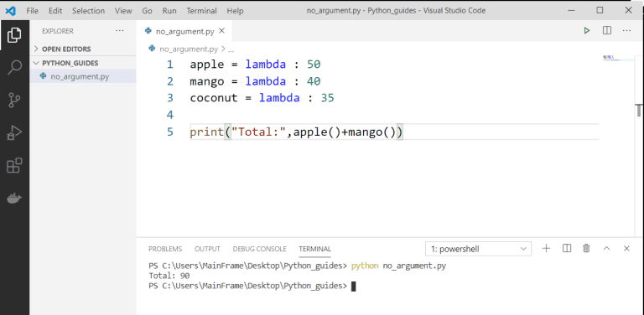
Task: Click no_argument.py in the breadcrumb
Action: click(189, 49)
